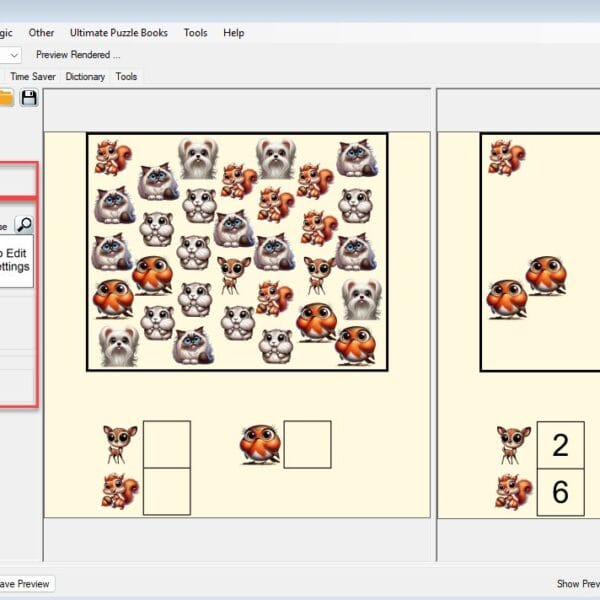The height and width of the screenshot is (600, 600).
Task: Expand the dropdown left of Preview Rendered
Action: click(x=13, y=55)
